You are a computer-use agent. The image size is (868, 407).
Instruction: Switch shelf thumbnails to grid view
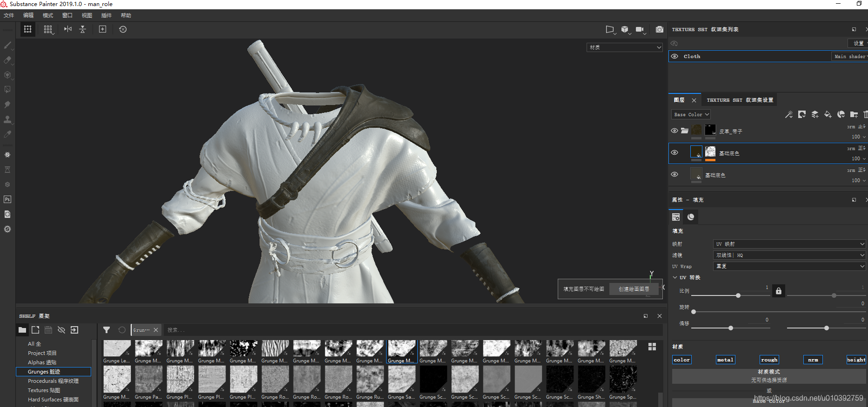click(x=652, y=347)
